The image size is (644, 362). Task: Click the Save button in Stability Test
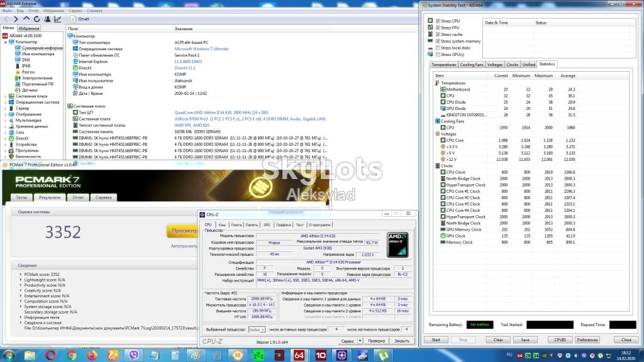point(525,340)
